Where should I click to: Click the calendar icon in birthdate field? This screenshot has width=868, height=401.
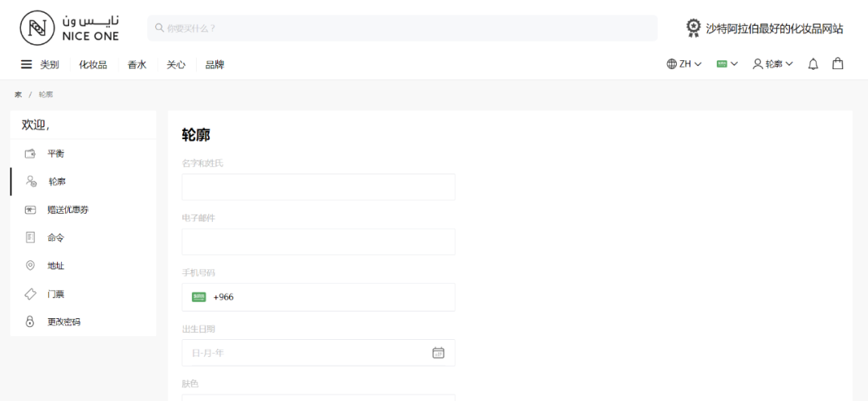tap(438, 353)
